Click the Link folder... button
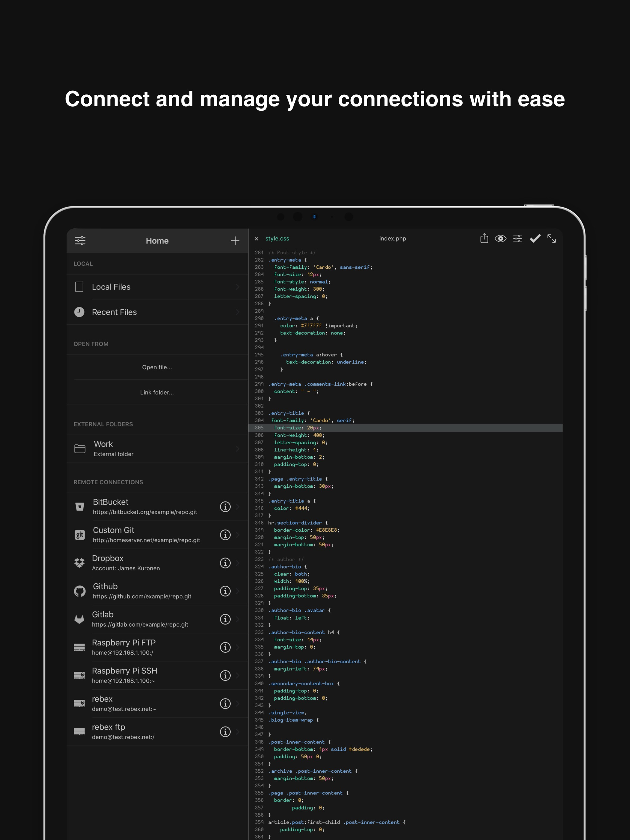630x840 pixels. coord(157,392)
